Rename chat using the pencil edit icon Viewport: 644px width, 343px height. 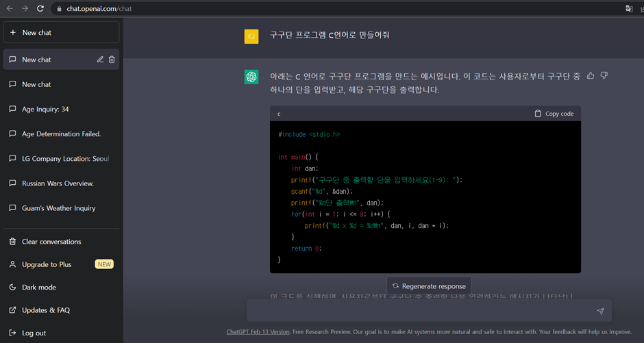click(x=100, y=60)
